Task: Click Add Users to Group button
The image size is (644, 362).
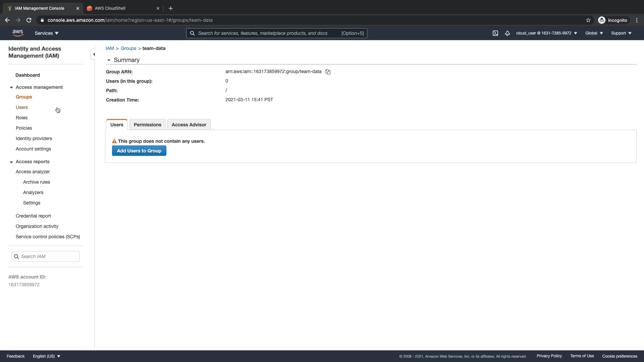Action: tap(139, 151)
